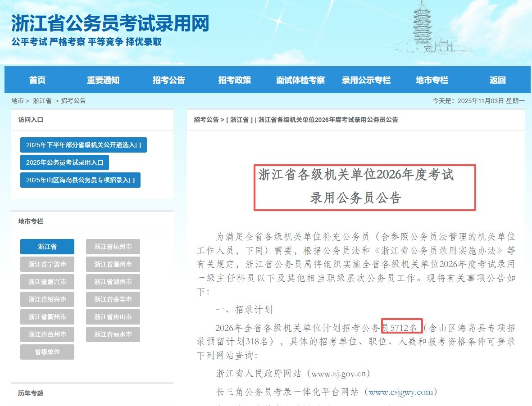Select the 浙江省温州市 city button
532x406 pixels.
click(x=113, y=264)
